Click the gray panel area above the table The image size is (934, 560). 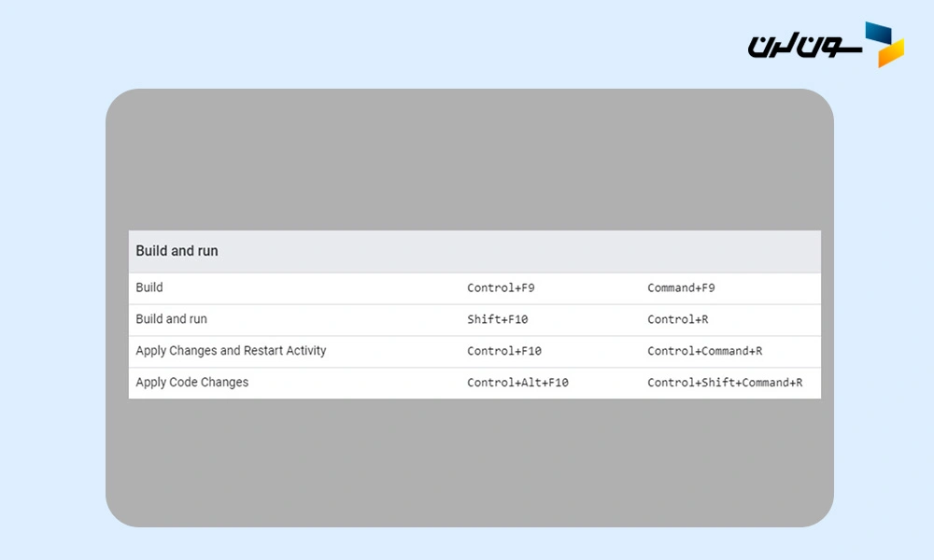tap(467, 159)
